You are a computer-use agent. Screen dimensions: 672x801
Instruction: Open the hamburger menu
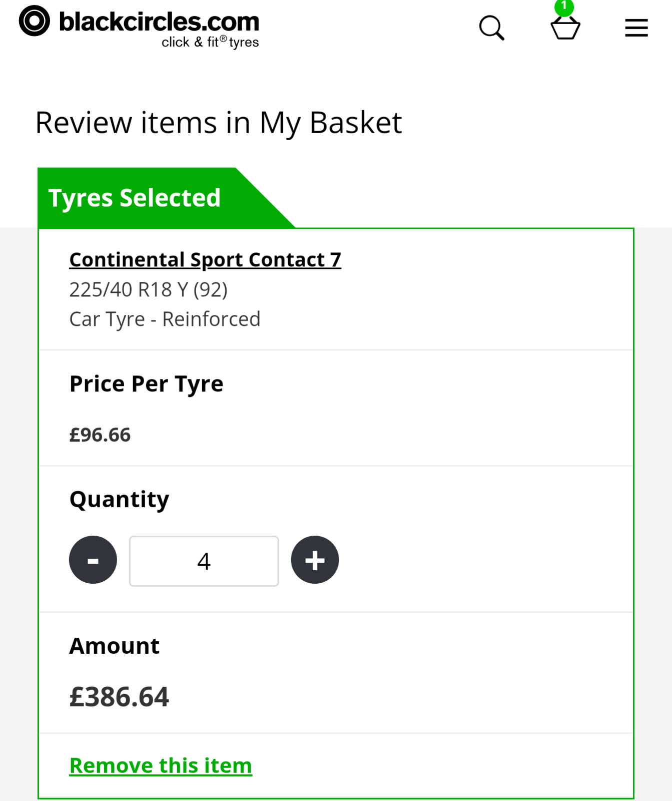[636, 28]
